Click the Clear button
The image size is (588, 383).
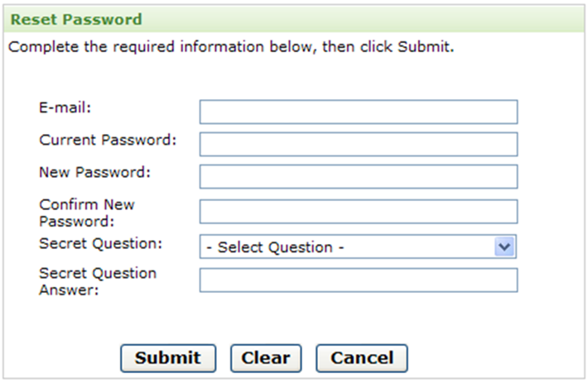(x=266, y=358)
